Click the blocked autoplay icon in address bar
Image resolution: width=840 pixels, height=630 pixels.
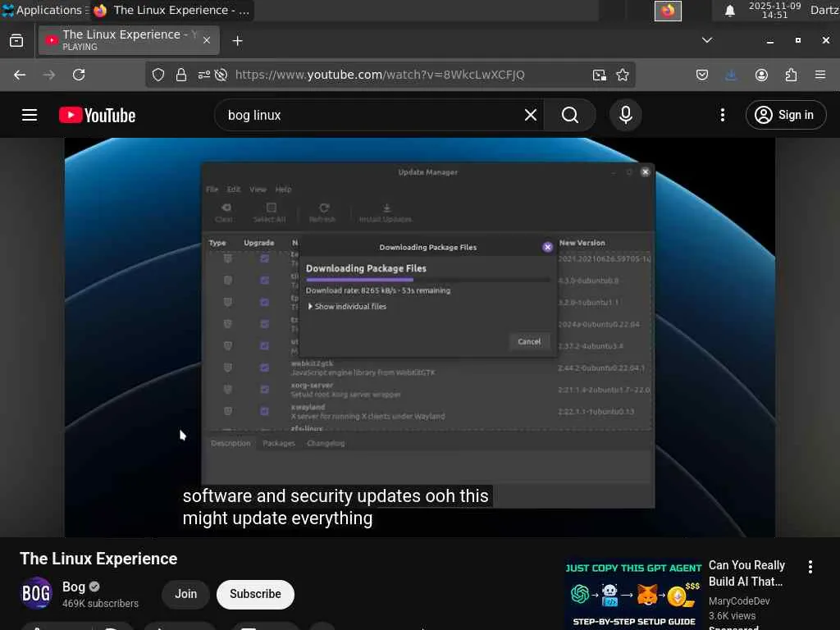click(221, 75)
